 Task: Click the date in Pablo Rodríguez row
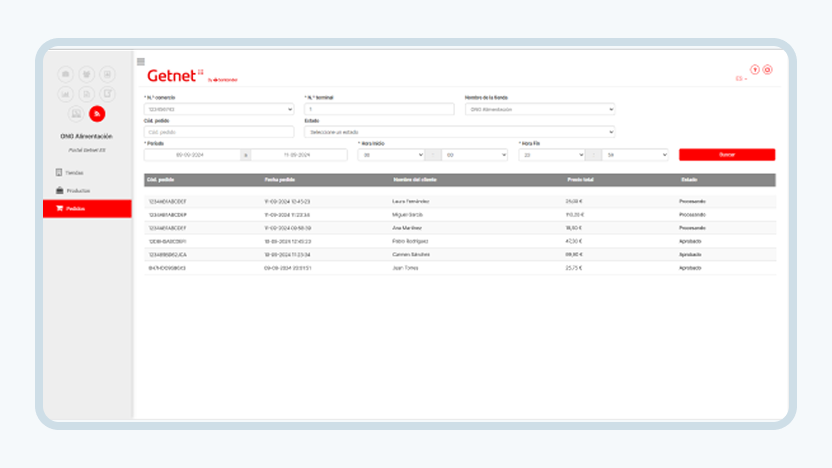point(287,241)
